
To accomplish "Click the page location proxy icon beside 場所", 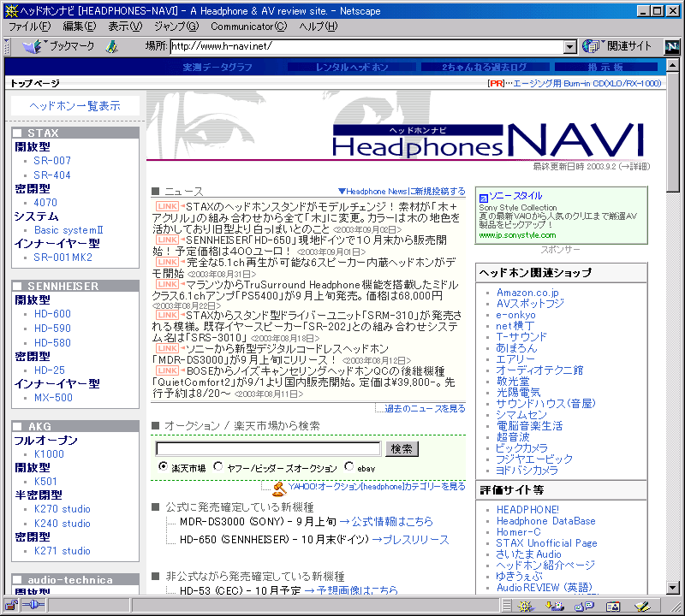I will click(x=112, y=46).
